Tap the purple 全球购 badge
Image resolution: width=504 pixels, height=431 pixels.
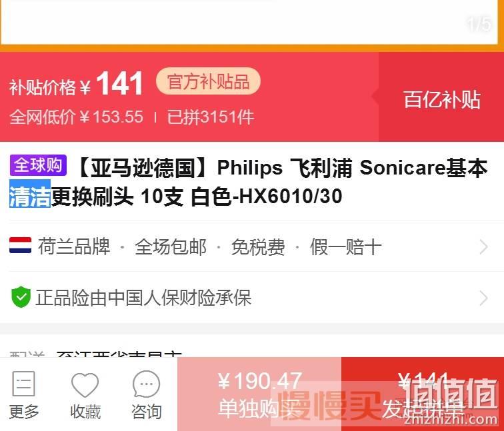click(38, 165)
